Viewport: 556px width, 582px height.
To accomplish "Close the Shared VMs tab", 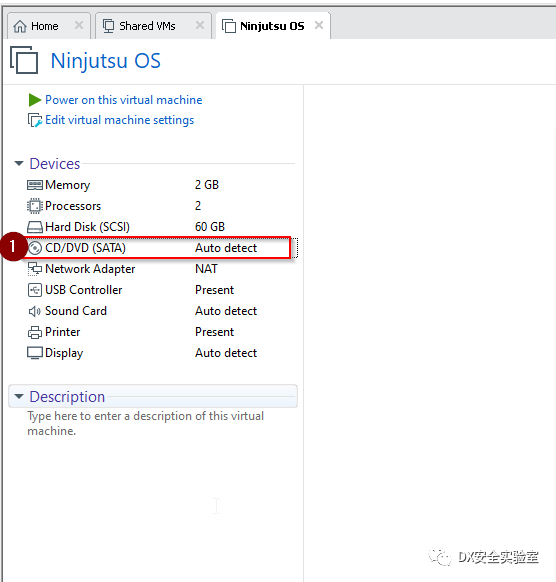I will (200, 25).
